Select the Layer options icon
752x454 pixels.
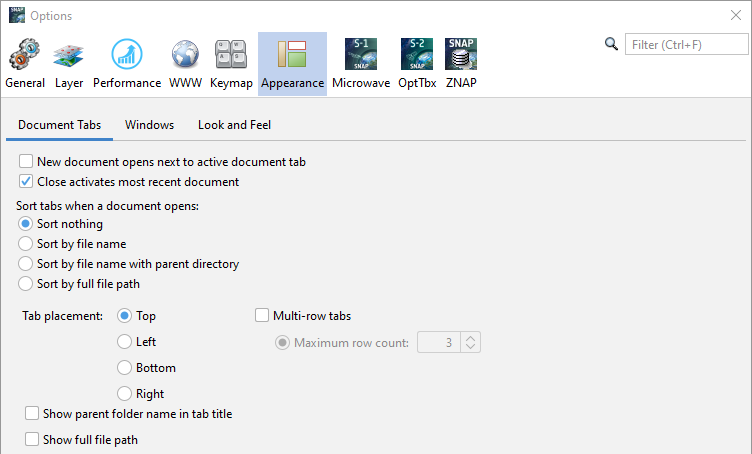coord(69,63)
